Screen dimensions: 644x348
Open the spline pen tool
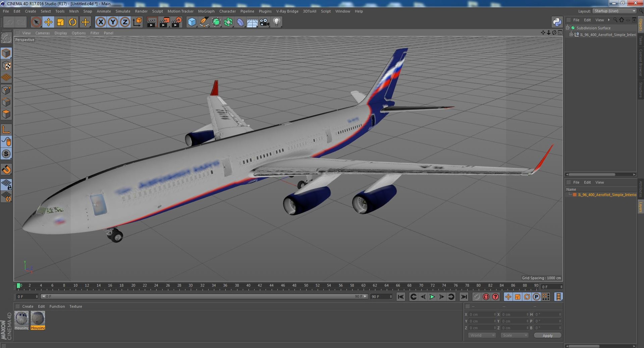(x=204, y=22)
